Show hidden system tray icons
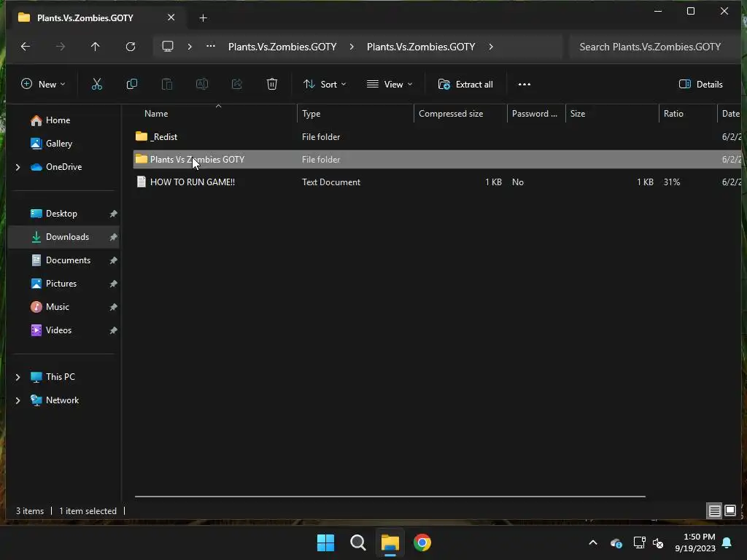The image size is (747, 560). (x=593, y=542)
